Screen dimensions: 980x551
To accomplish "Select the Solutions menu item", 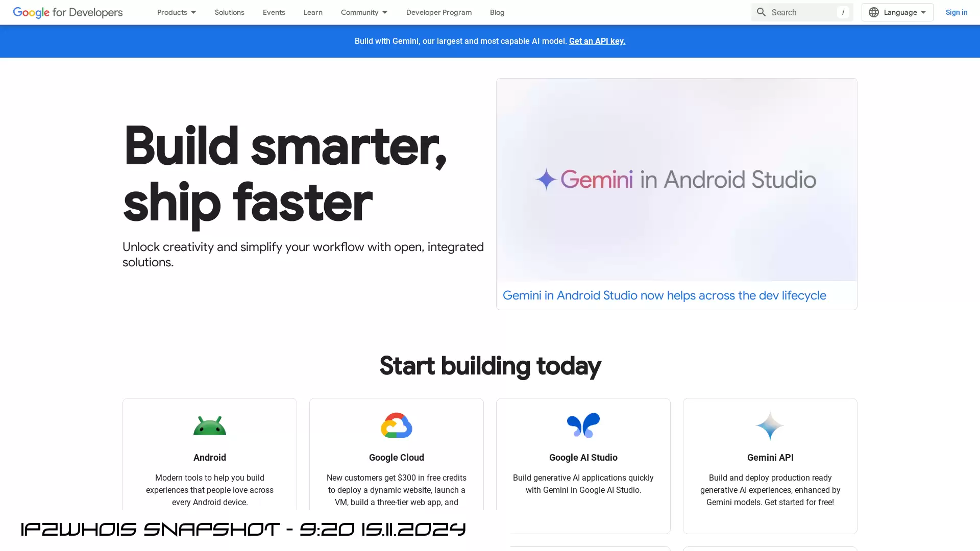I will [230, 12].
